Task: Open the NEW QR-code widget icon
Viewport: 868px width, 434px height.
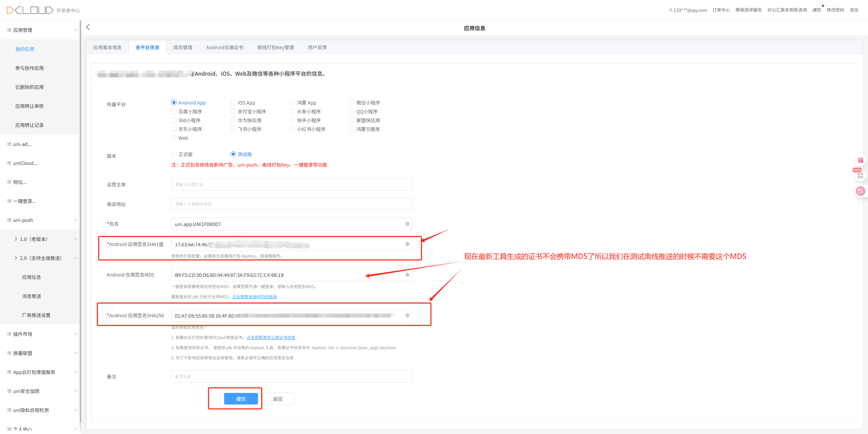Action: (860, 175)
